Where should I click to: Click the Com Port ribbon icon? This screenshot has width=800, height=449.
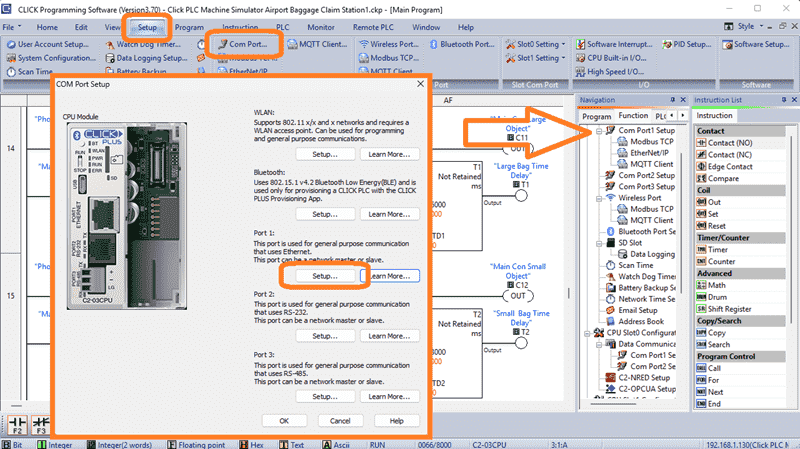(245, 44)
